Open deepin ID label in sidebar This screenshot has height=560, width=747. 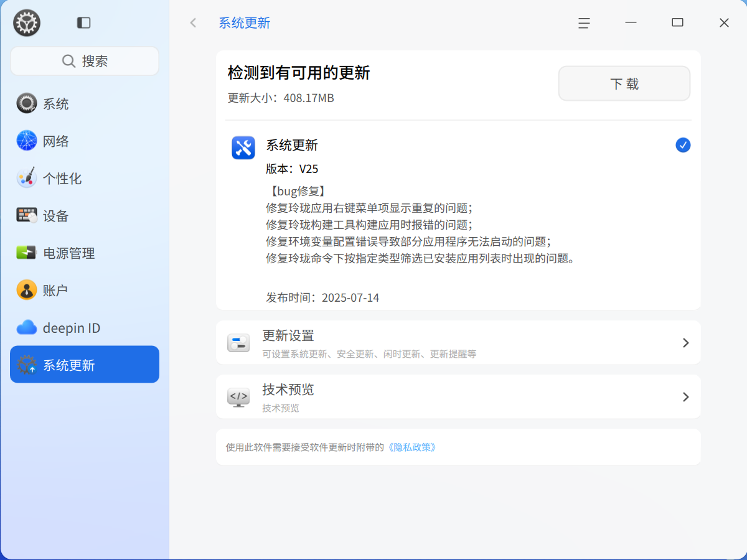(x=72, y=328)
